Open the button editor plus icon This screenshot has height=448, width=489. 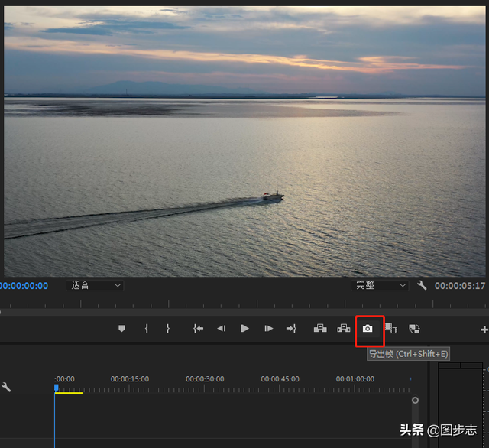point(484,330)
